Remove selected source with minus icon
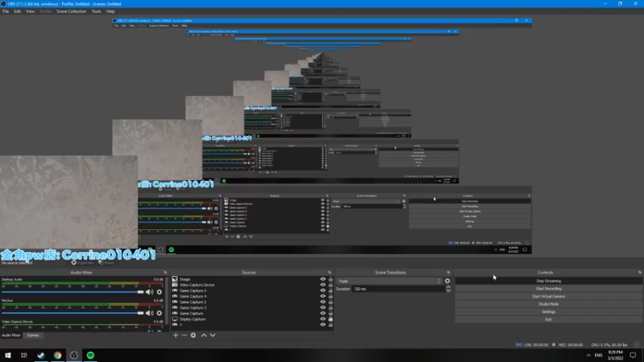This screenshot has height=362, width=644. [x=184, y=335]
